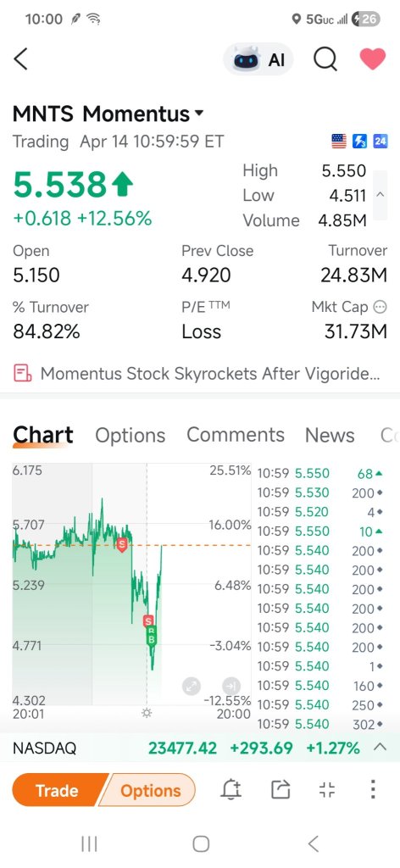The image size is (400, 868).
Task: Tap the Mkt Cap more-info icon
Action: (380, 307)
